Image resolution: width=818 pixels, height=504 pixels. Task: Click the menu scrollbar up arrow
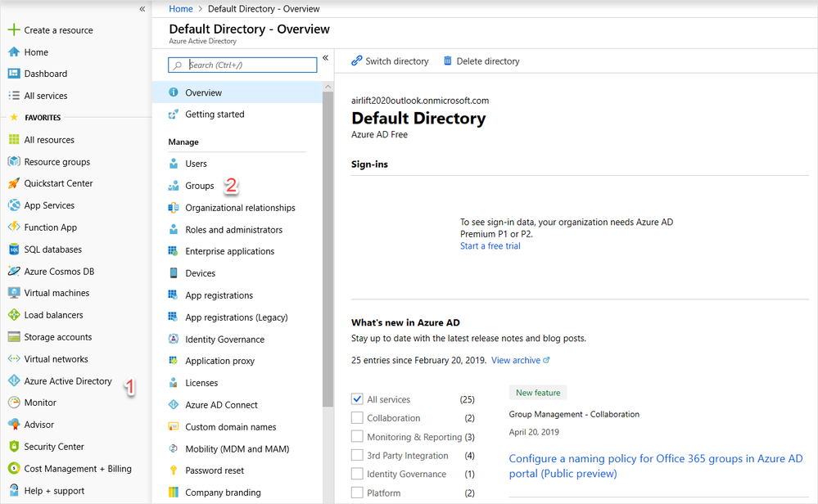point(328,87)
